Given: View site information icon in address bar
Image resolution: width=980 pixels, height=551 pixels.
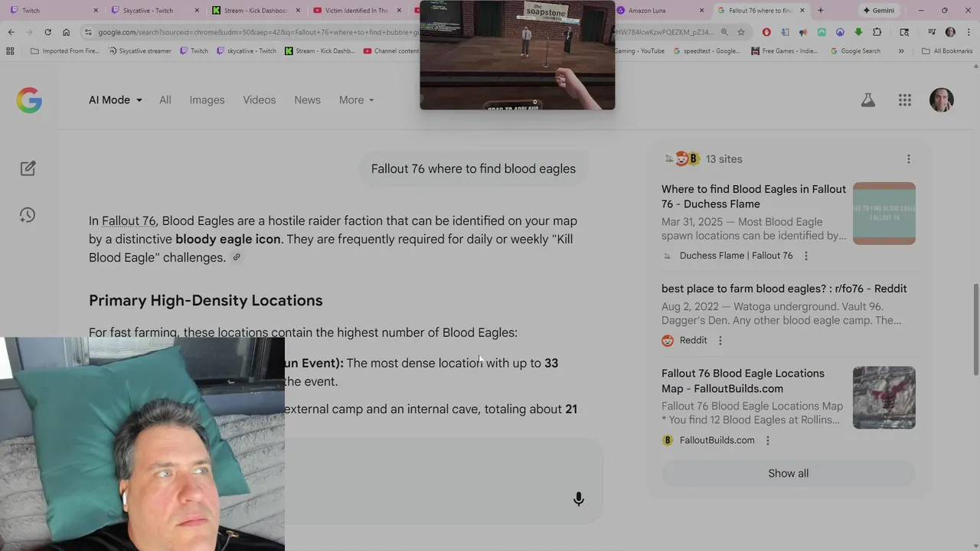Looking at the screenshot, I should pyautogui.click(x=88, y=32).
